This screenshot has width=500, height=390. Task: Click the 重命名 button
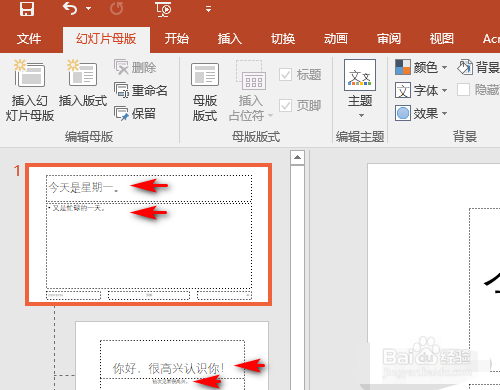click(141, 90)
